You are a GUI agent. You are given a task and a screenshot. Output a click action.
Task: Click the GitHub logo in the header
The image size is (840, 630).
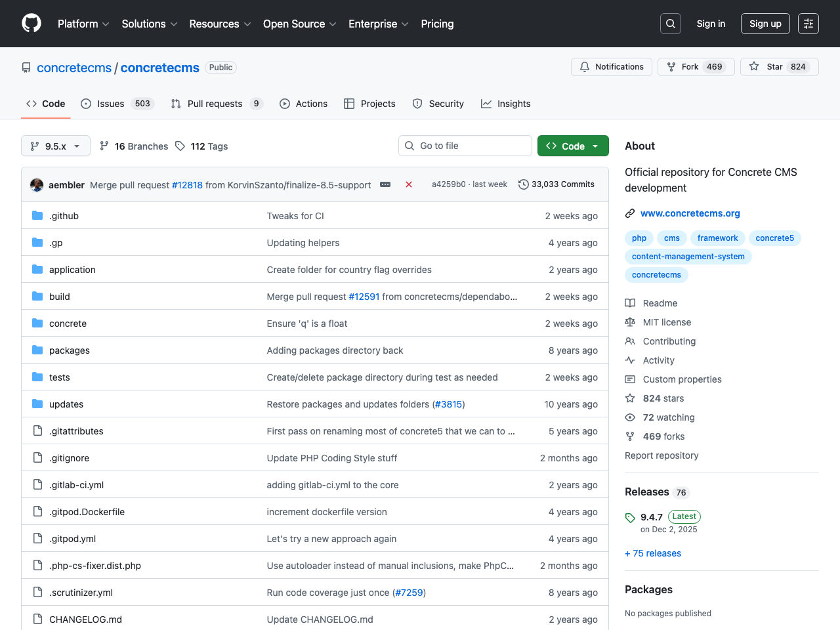tap(31, 23)
